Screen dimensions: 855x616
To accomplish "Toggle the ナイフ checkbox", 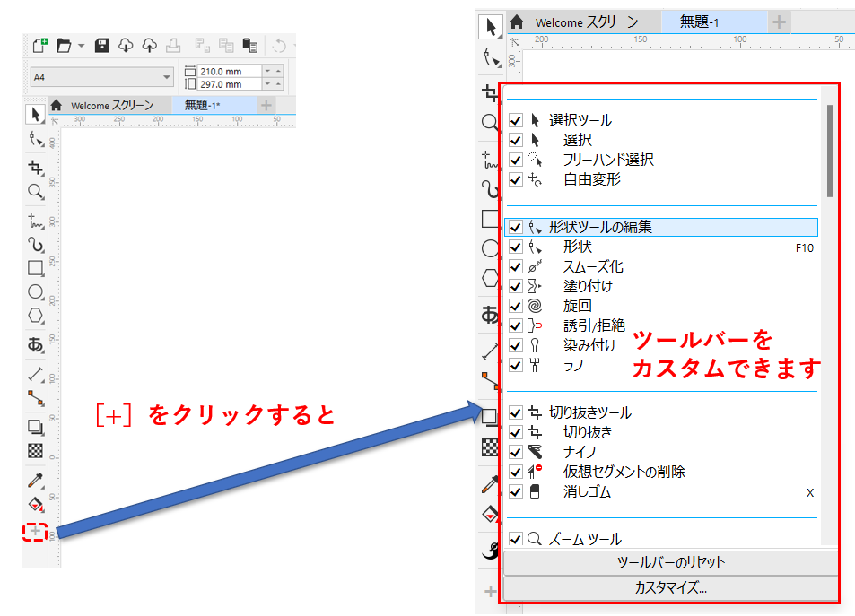I will tap(516, 452).
